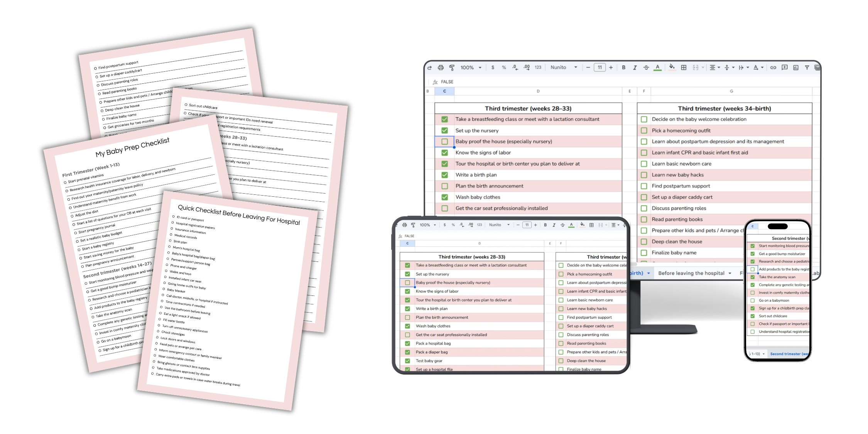Open the borders tool on the monitor
Screen dimensions: 868x434
click(x=684, y=68)
